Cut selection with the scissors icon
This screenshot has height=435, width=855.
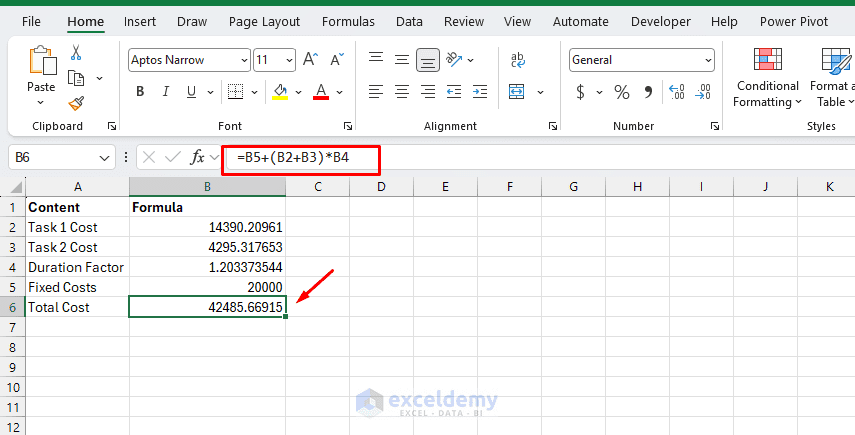tap(76, 52)
